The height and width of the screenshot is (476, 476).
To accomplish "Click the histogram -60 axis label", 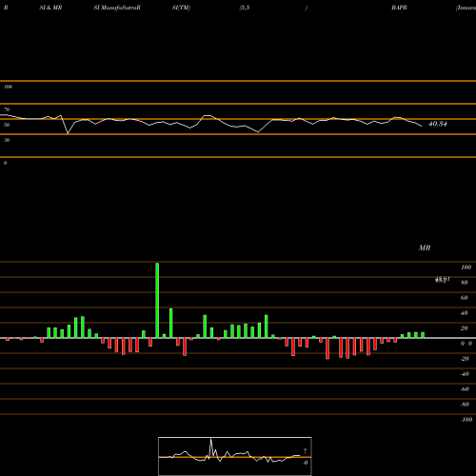I will pos(465,389).
